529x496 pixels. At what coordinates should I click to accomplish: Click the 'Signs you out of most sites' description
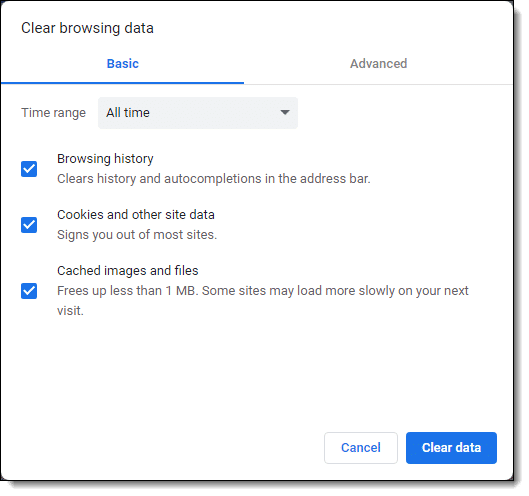coord(137,235)
